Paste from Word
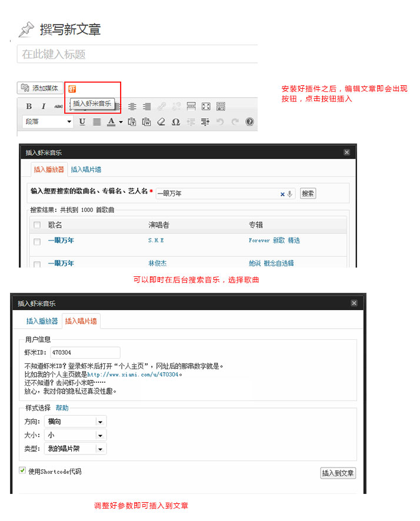The height and width of the screenshot is (521, 420). point(146,122)
